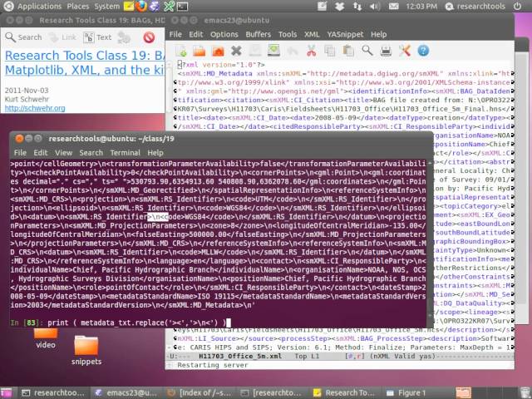
Task: Click the Save As disk icon in Emacs toolbar
Action: point(273,51)
